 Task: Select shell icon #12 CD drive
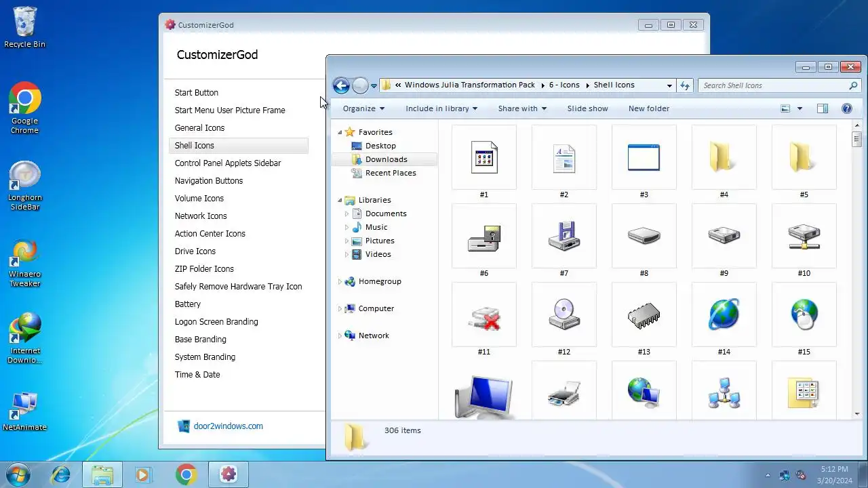point(564,314)
